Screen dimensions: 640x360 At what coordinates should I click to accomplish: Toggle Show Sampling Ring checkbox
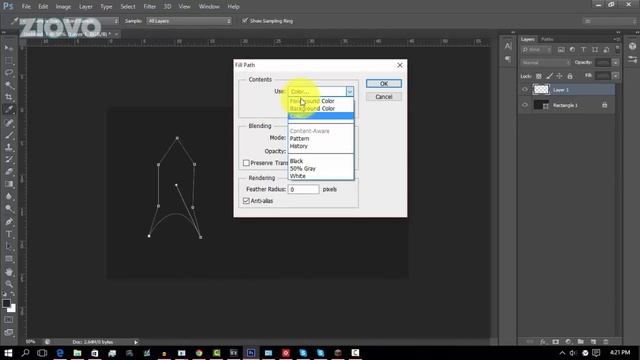point(245,20)
